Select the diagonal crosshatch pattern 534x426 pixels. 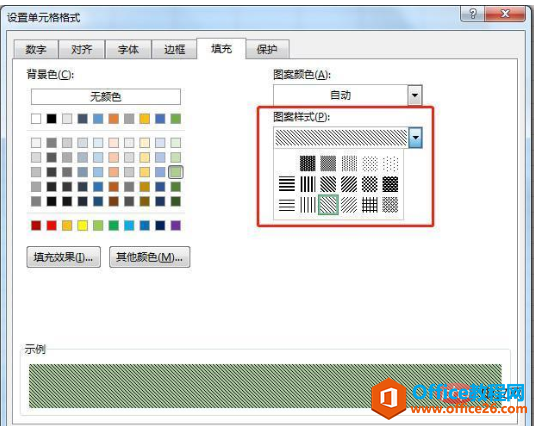tap(370, 184)
